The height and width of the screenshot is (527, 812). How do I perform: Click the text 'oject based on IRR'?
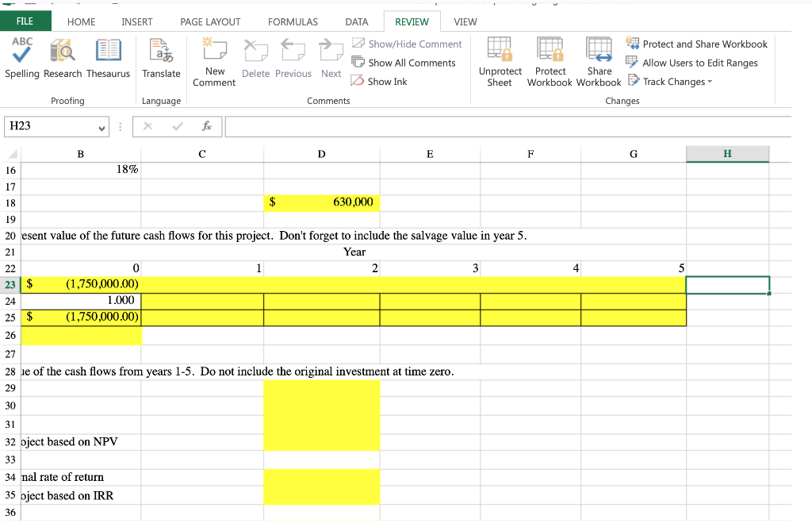[67, 496]
